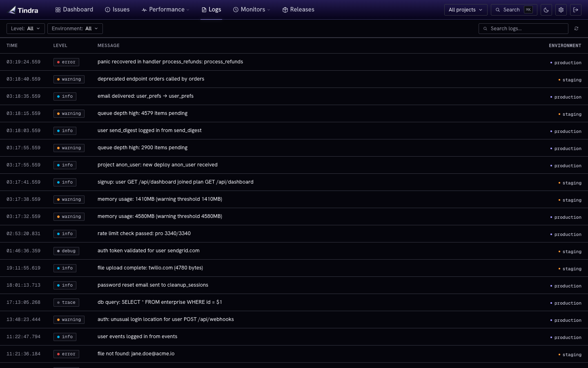Open file not found jane.doe@acme.io log
The width and height of the screenshot is (588, 368).
click(x=136, y=354)
